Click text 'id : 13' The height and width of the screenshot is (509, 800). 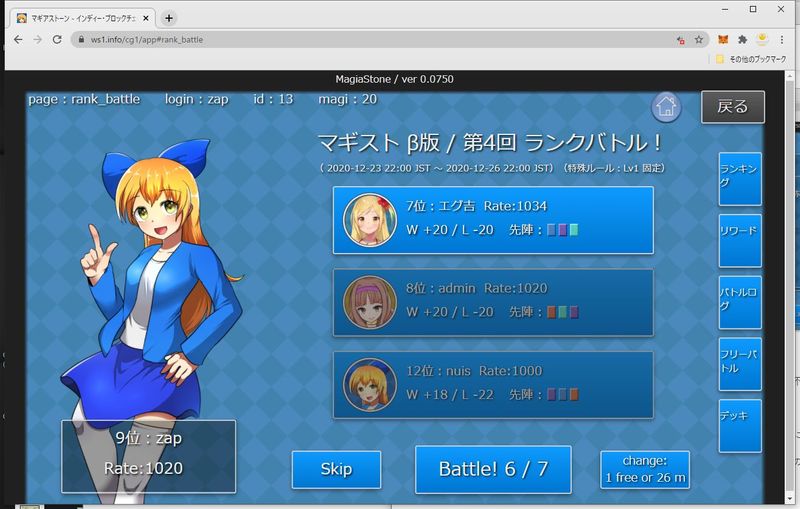[x=273, y=99]
